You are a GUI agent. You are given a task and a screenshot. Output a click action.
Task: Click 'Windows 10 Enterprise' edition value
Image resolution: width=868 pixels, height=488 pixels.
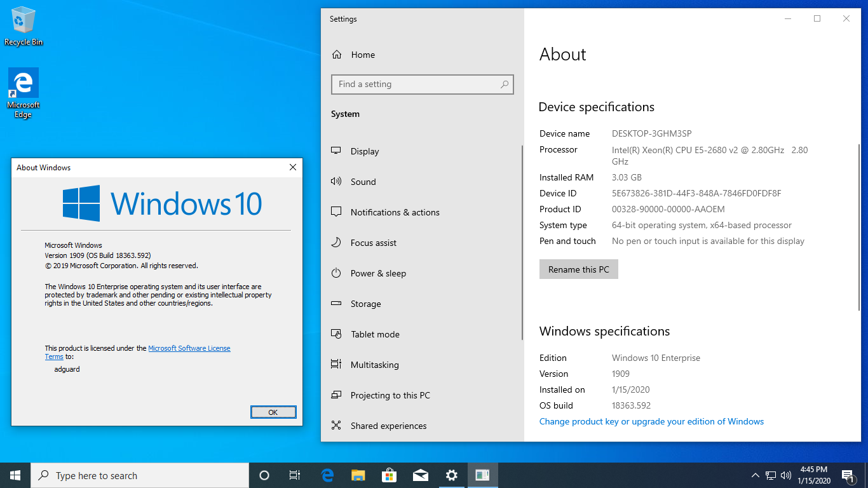pos(656,358)
